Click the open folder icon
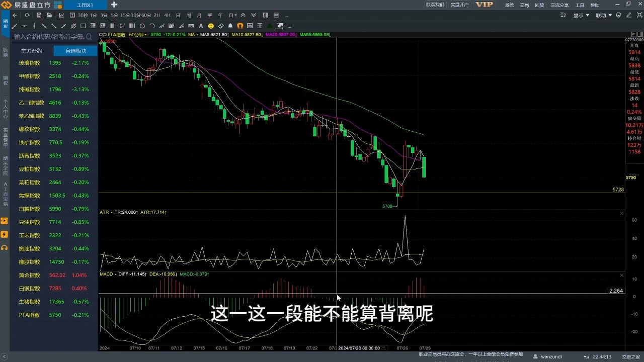Viewport: 644px width, 362px height. tap(49, 15)
